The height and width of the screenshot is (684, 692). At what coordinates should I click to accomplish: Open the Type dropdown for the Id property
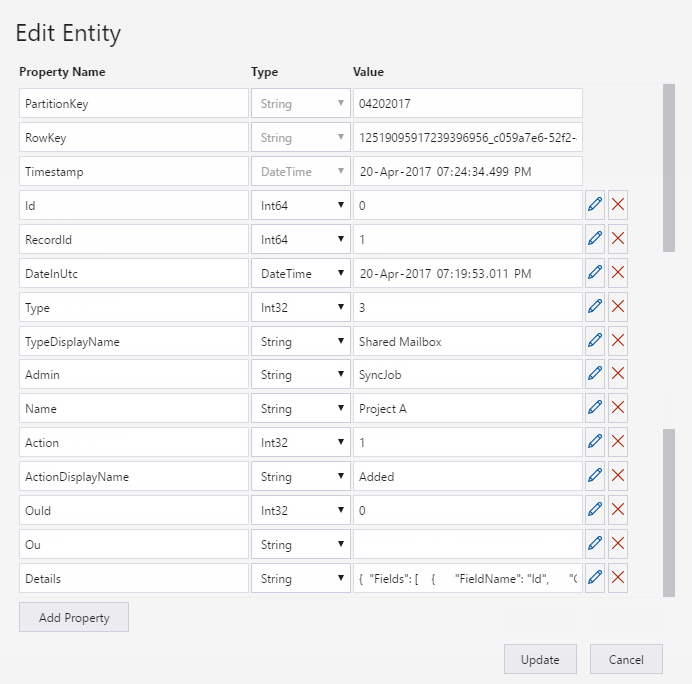click(300, 205)
